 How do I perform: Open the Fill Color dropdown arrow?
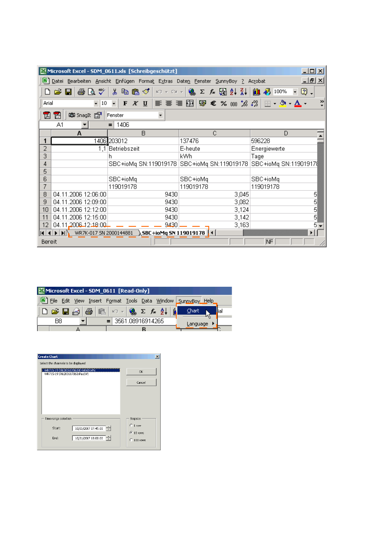click(x=290, y=104)
